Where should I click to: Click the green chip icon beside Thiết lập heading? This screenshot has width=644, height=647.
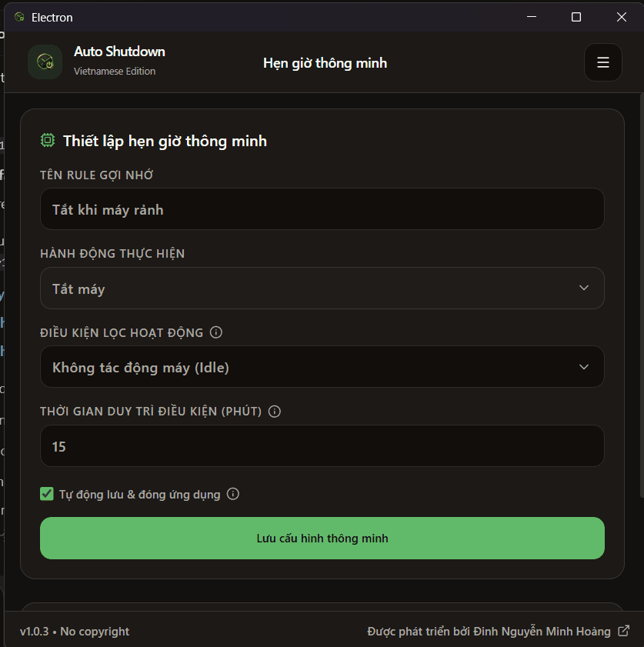tap(48, 140)
